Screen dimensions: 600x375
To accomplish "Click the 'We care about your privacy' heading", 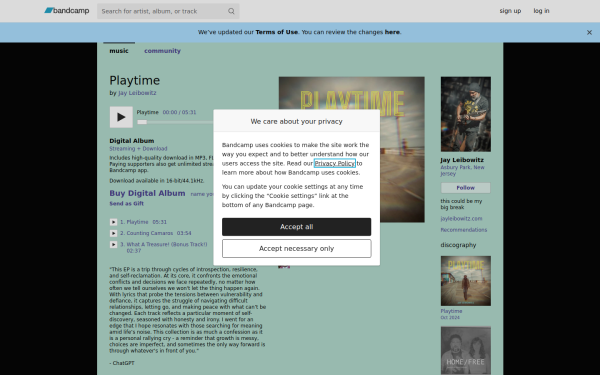I will (297, 121).
